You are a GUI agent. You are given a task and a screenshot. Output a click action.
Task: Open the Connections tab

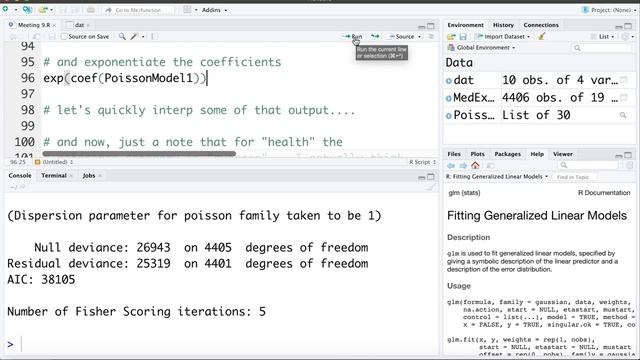pyautogui.click(x=541, y=25)
